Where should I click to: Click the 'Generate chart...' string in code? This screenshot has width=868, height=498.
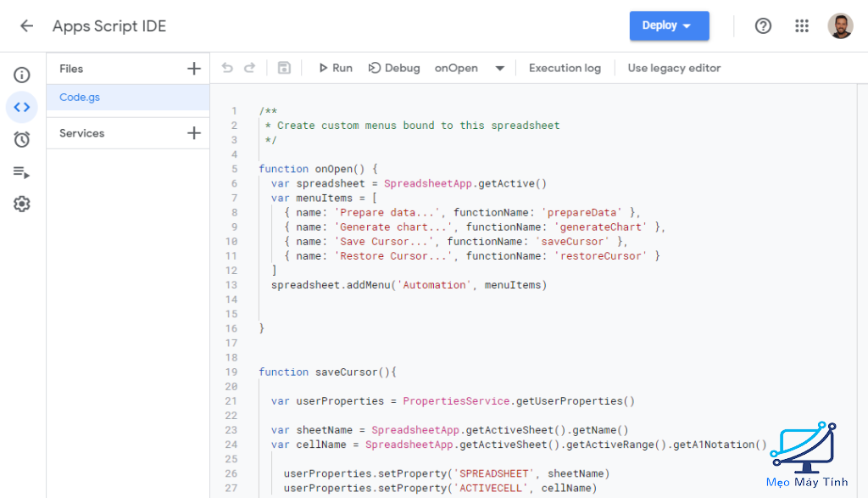(x=393, y=227)
